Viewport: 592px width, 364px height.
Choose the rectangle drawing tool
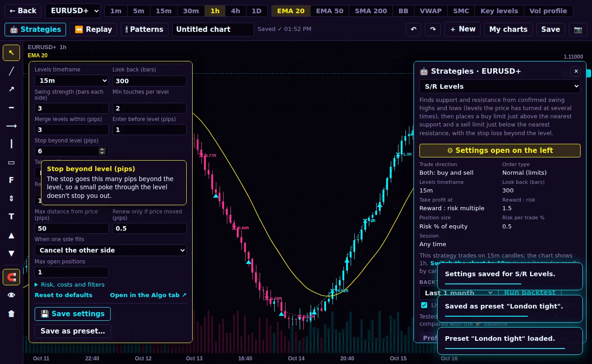(11, 162)
